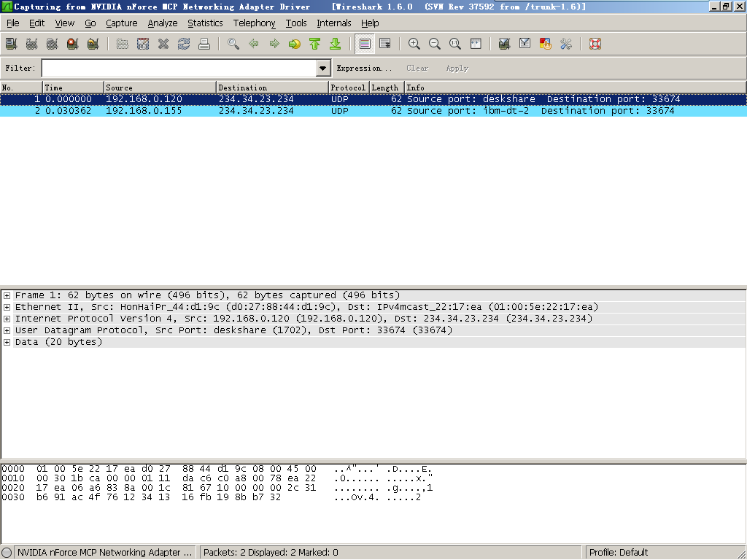This screenshot has width=747, height=560.
Task: Sort packets by the Time column
Action: (73, 87)
